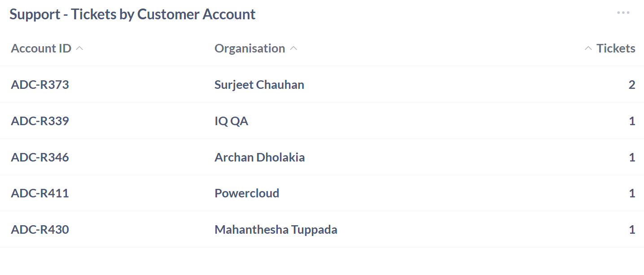Select the IQ QA organisation cell
Image resolution: width=644 pixels, height=275 pixels.
[231, 121]
